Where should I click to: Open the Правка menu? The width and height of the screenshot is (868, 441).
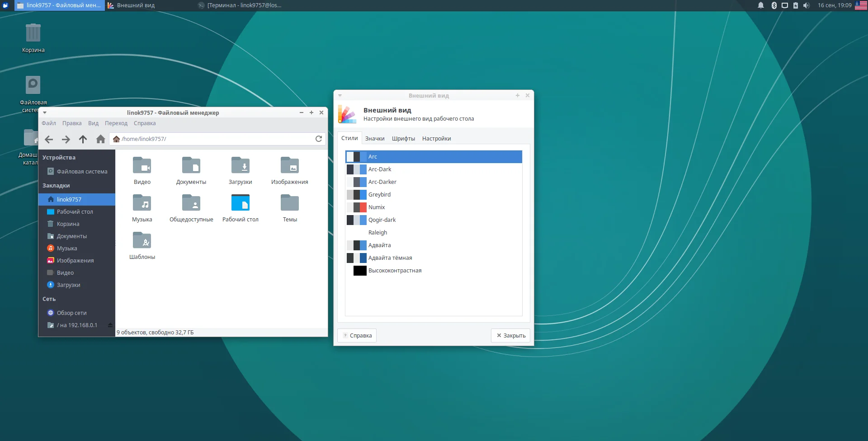[x=72, y=123]
